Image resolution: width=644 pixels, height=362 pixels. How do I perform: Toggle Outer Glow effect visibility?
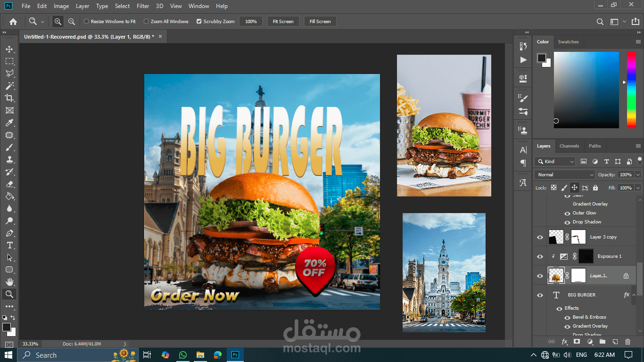click(568, 213)
